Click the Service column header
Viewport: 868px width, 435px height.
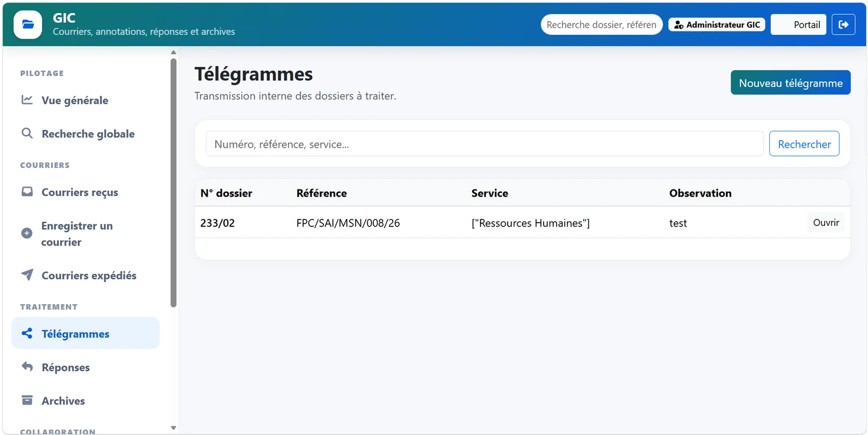490,193
